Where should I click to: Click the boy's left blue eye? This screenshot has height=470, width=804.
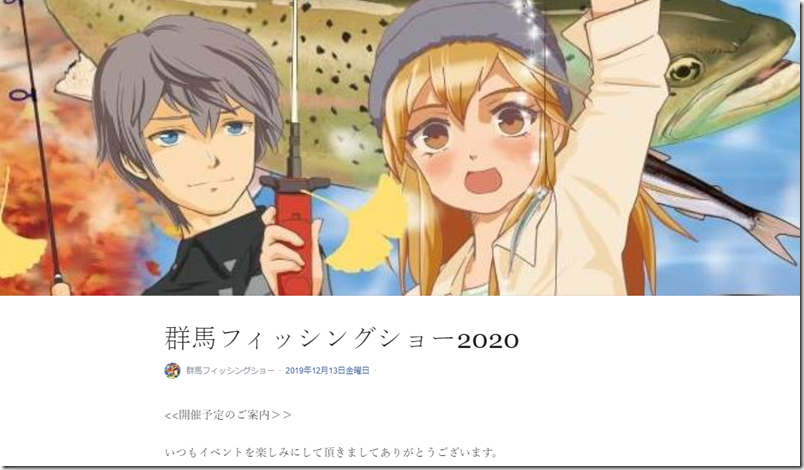(x=171, y=137)
